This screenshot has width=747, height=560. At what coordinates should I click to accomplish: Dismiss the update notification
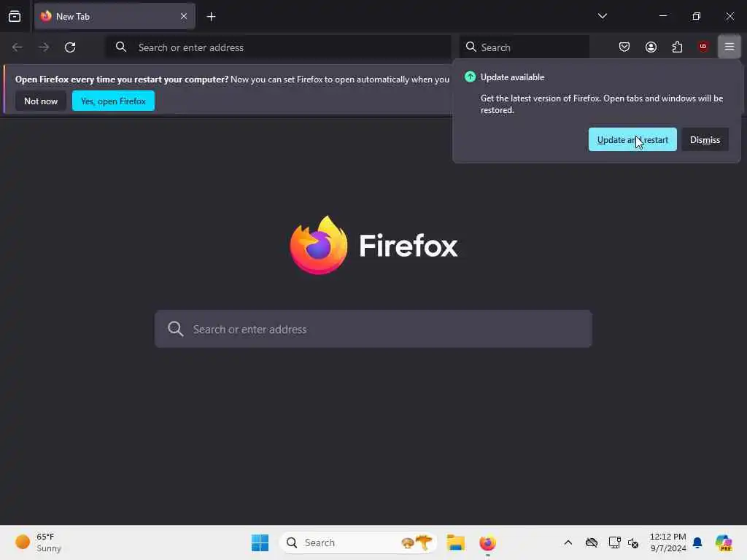pyautogui.click(x=705, y=139)
